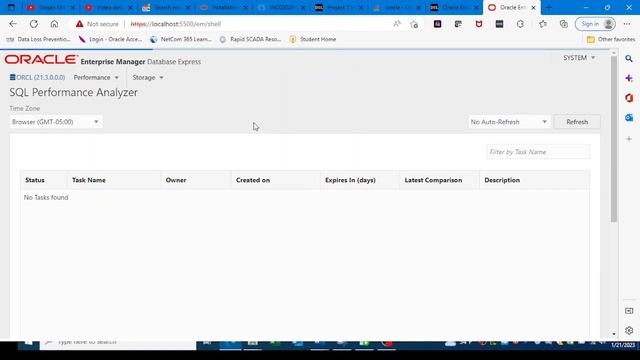Open the Login - Oracle Access bookmark
640x360 pixels.
(110, 39)
